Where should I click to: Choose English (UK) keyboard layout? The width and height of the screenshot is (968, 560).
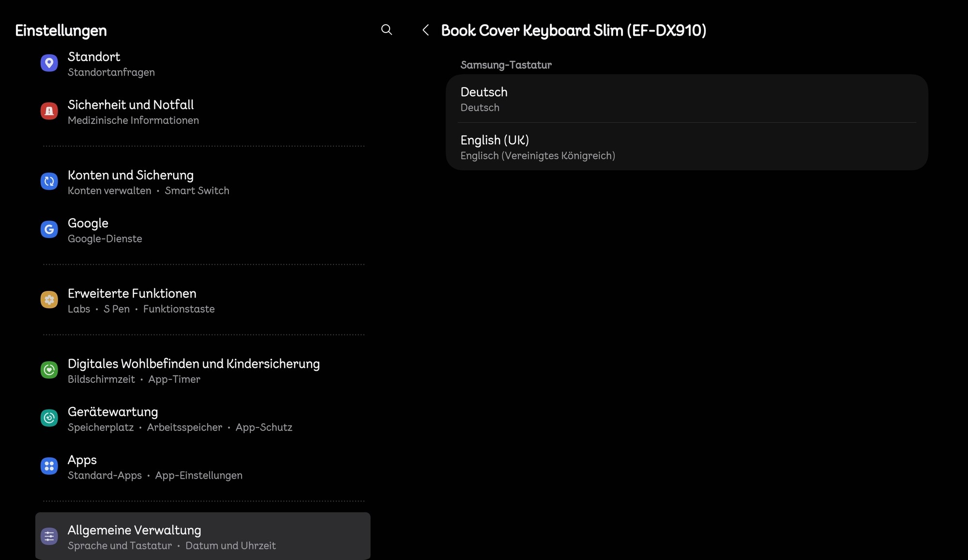pos(687,147)
